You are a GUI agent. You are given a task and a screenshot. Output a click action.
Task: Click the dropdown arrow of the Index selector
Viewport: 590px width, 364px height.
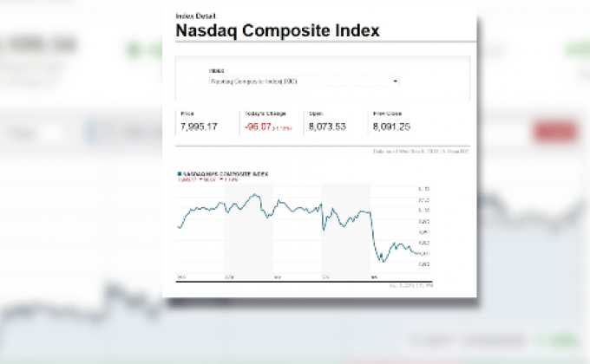(396, 81)
